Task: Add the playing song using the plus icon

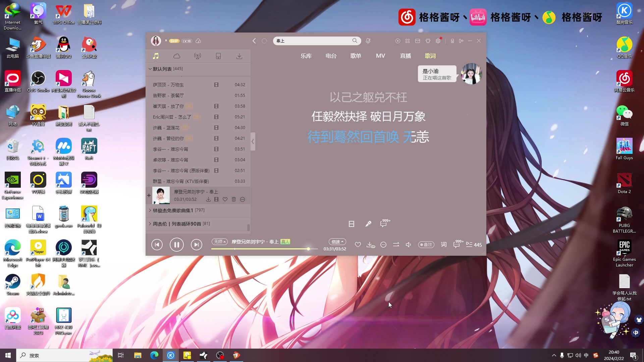Action: (149, 195)
